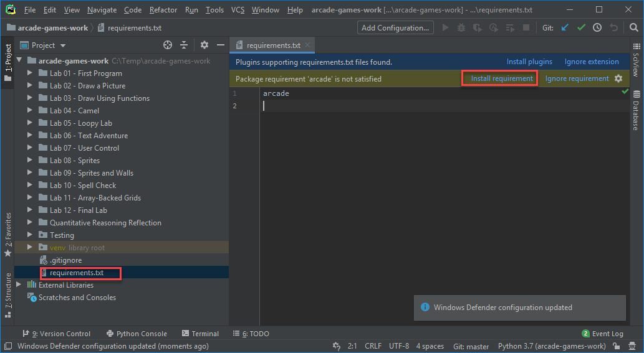Click Git commit checkmark icon
Viewport: 644px width, 353px height.
click(x=581, y=28)
